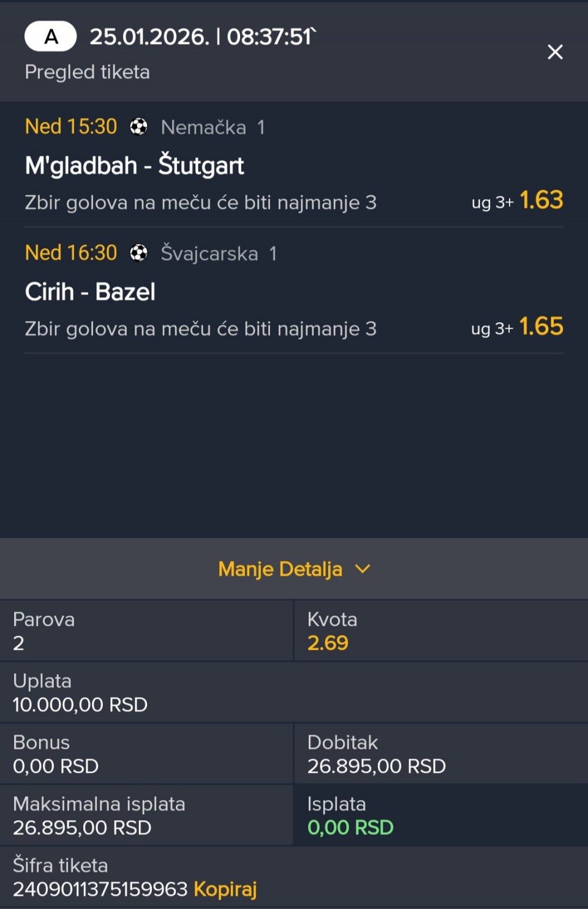Copy ticket code with Kopiraj
The height and width of the screenshot is (909, 588).
point(225,889)
